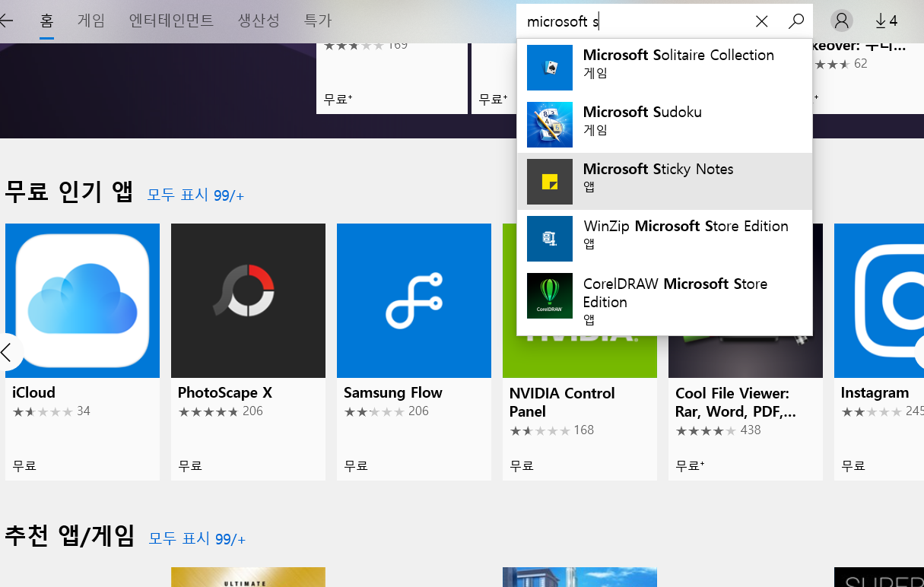Image resolution: width=924 pixels, height=587 pixels.
Task: Click the iCloud star rating with 34 reviews
Action: [x=51, y=411]
